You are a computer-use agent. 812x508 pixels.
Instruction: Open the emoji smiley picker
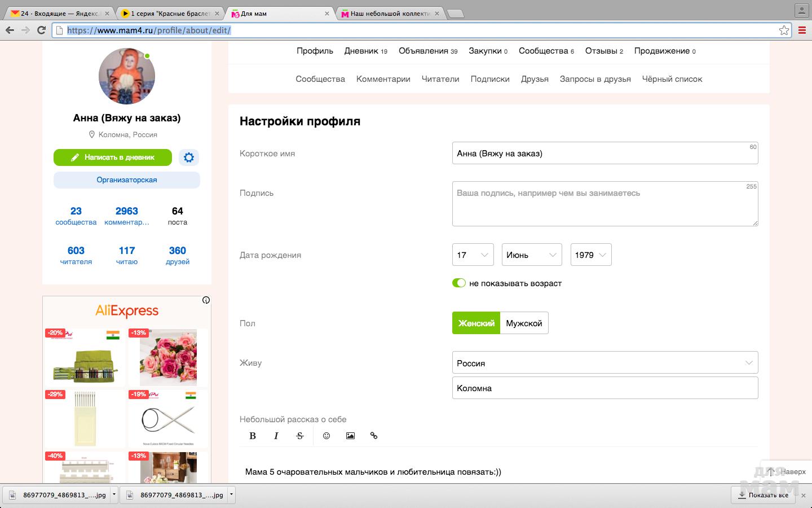point(326,436)
